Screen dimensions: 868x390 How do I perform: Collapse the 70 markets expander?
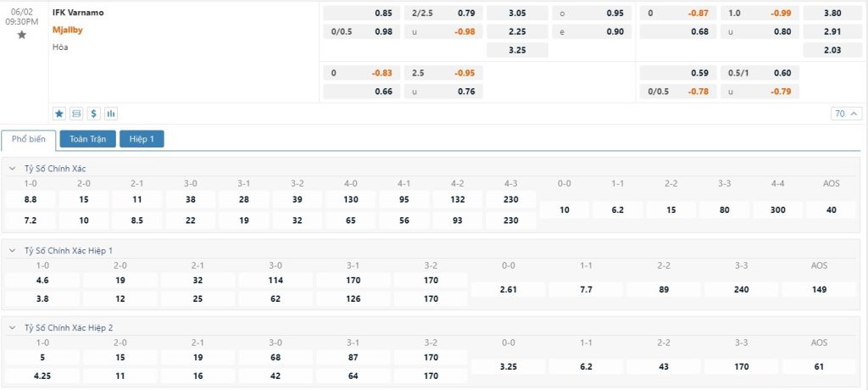pos(844,113)
